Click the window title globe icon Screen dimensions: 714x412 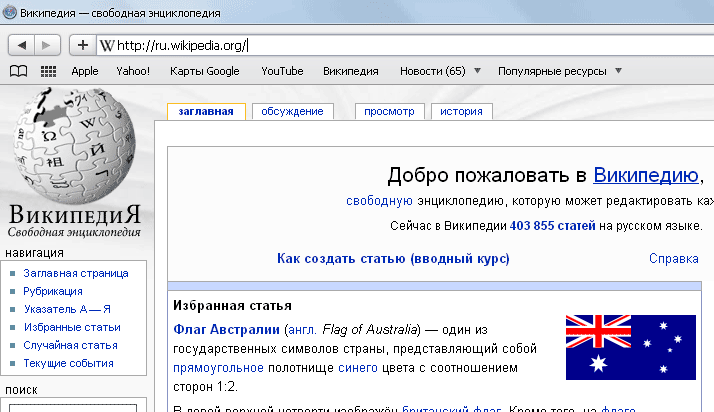tap(9, 12)
